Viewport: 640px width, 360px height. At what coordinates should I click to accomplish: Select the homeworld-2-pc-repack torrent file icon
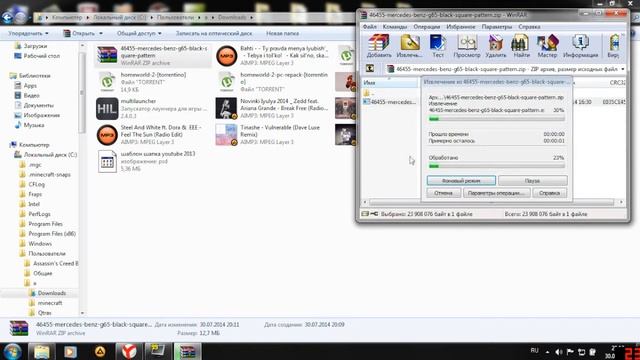(227, 82)
